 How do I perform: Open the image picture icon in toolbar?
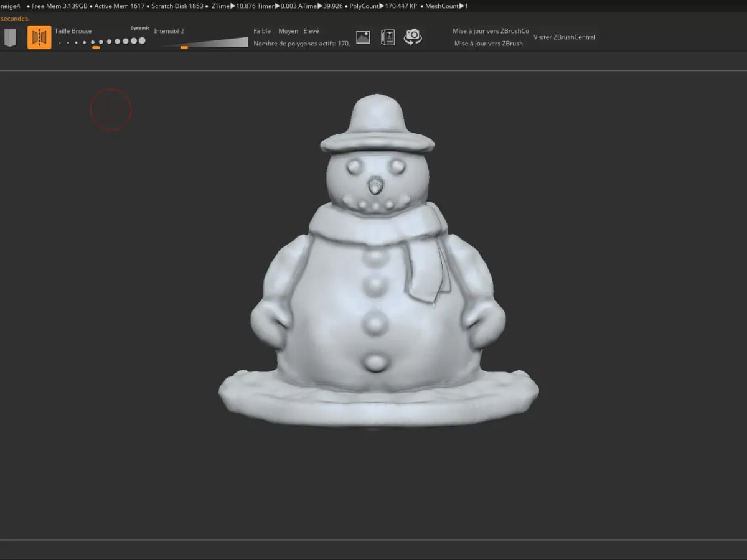pyautogui.click(x=363, y=37)
